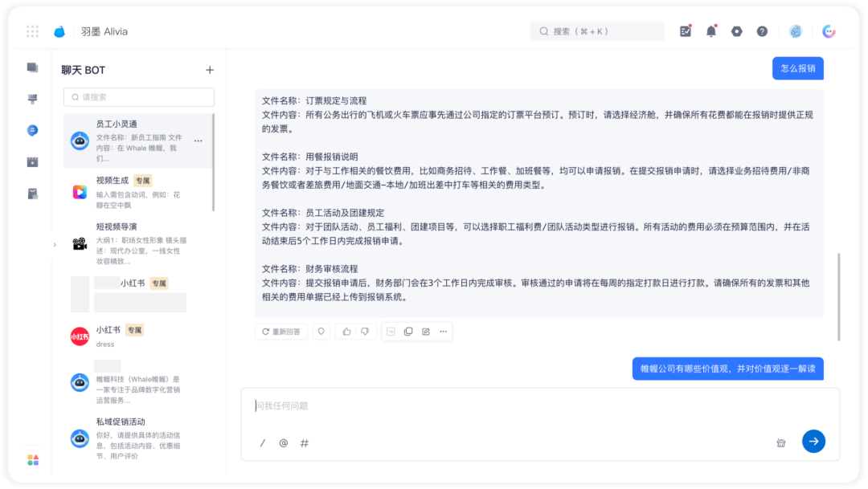Toggle the favorite heart icon under reply
Viewport: 868px width, 489px height.
click(321, 332)
